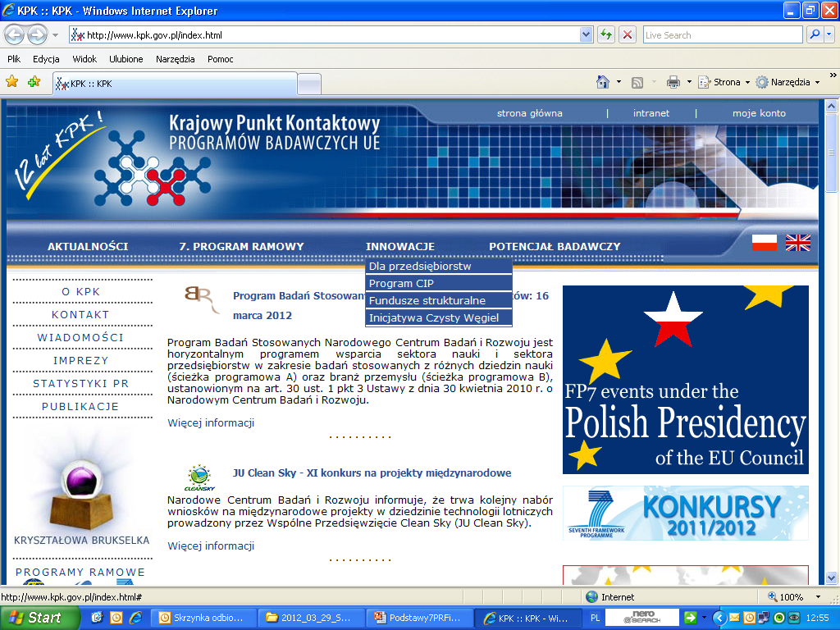Open the 7. PROGRAM RAMOWY navigation item
The image size is (840, 630).
point(241,246)
